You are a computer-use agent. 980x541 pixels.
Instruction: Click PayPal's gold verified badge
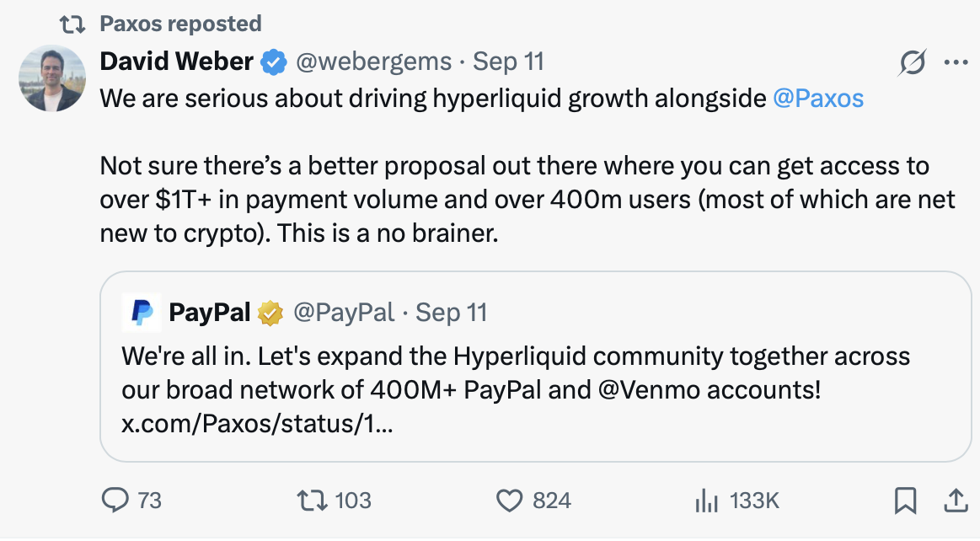point(270,312)
